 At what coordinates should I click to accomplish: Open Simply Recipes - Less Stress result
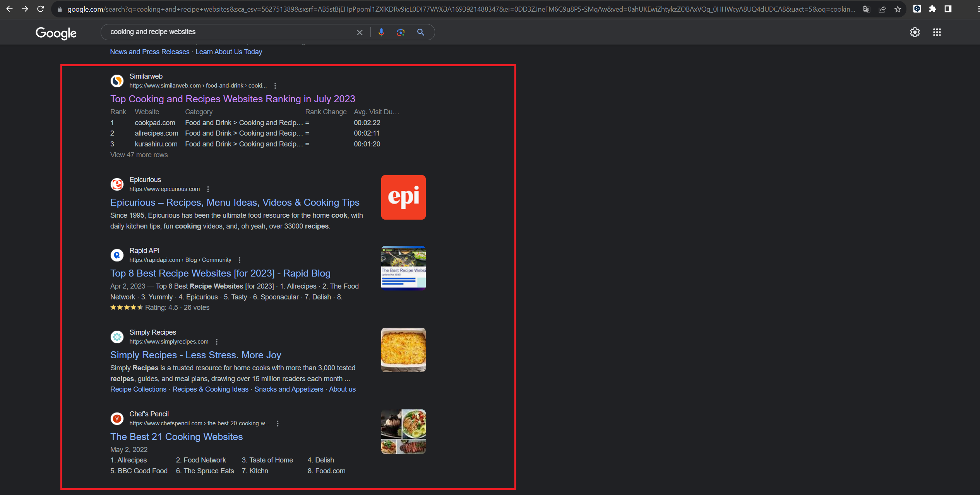(195, 355)
